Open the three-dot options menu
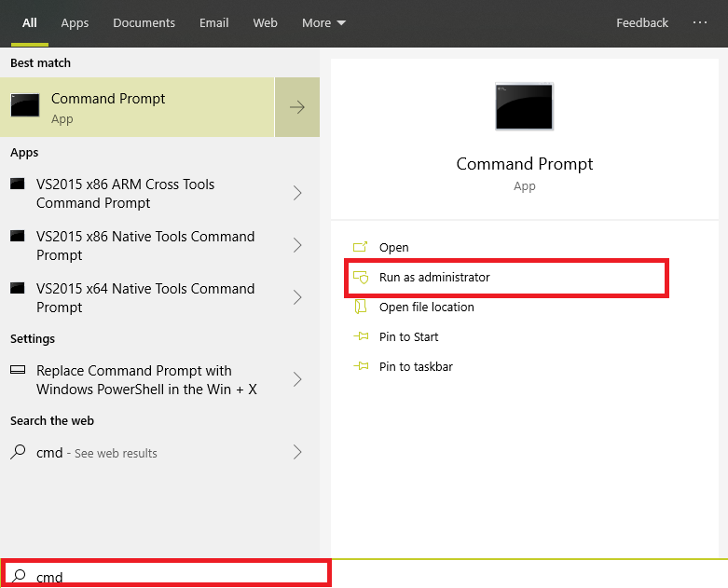This screenshot has width=728, height=588. coord(700,22)
